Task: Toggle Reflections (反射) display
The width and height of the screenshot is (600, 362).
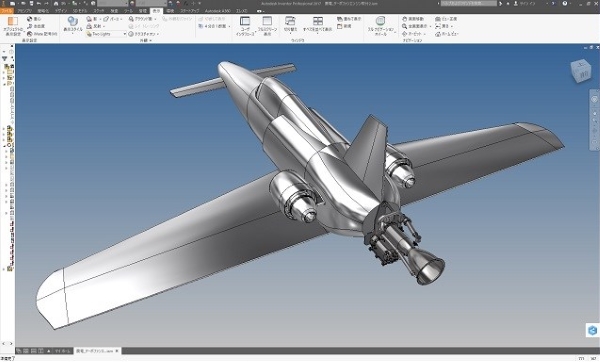Action: 95,26
